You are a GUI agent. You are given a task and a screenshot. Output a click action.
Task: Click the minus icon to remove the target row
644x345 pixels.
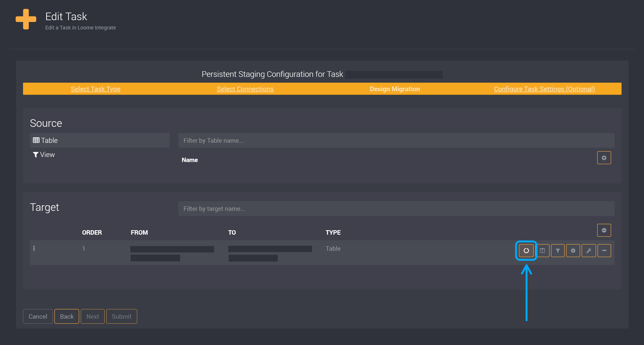tap(604, 251)
